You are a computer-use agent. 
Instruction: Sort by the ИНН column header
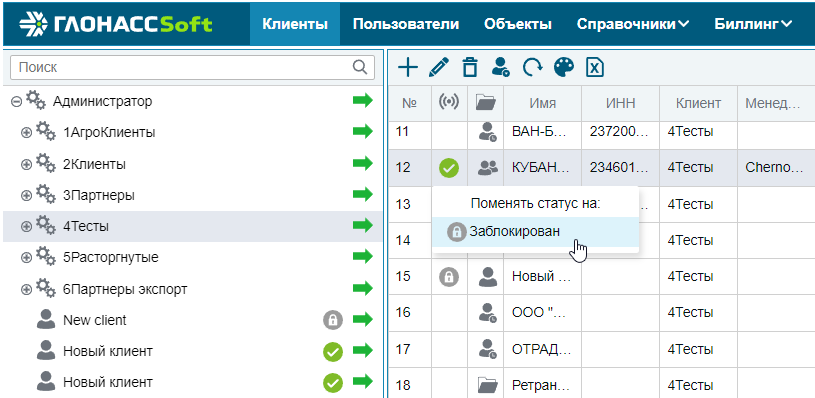pos(621,103)
